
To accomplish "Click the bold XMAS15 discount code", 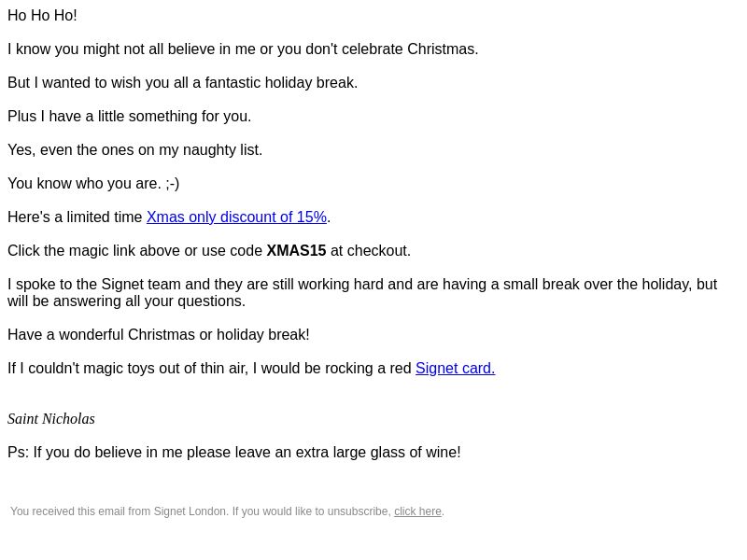I will (296, 250).
